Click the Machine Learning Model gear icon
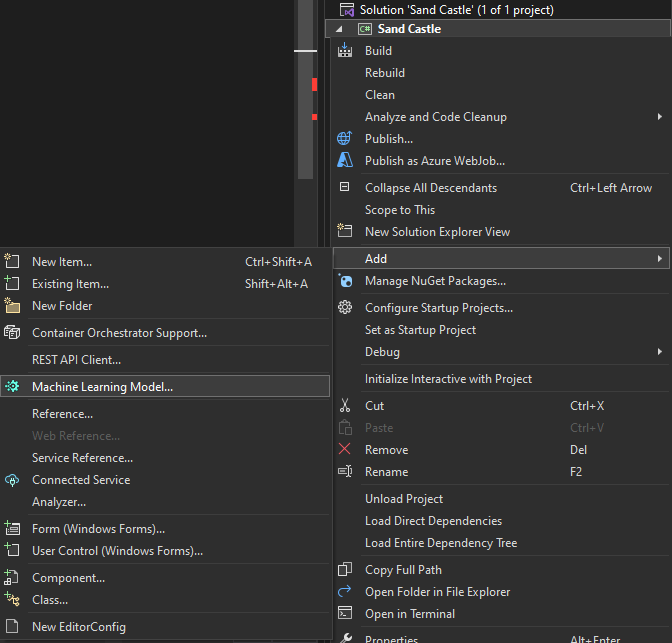Image resolution: width=672 pixels, height=643 pixels. pos(12,386)
